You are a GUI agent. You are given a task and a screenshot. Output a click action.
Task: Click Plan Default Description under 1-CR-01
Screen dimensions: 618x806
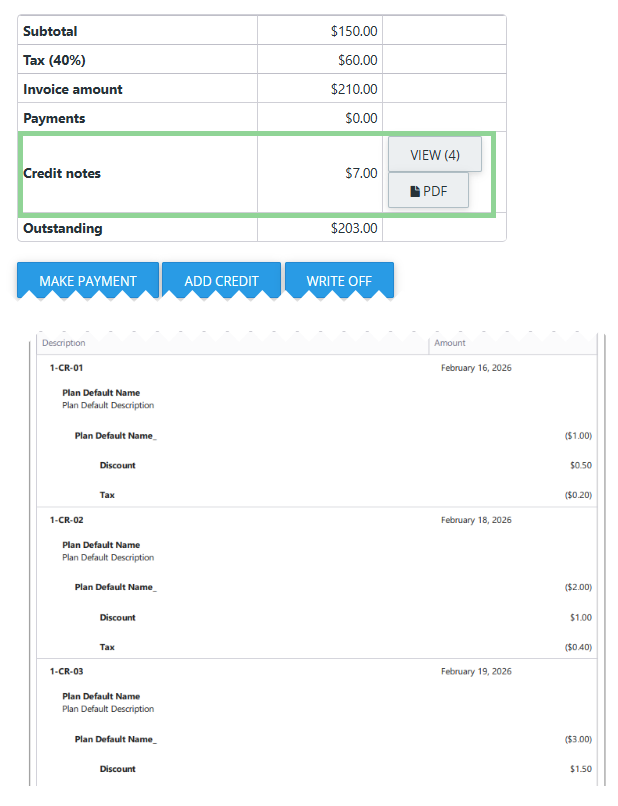point(108,406)
